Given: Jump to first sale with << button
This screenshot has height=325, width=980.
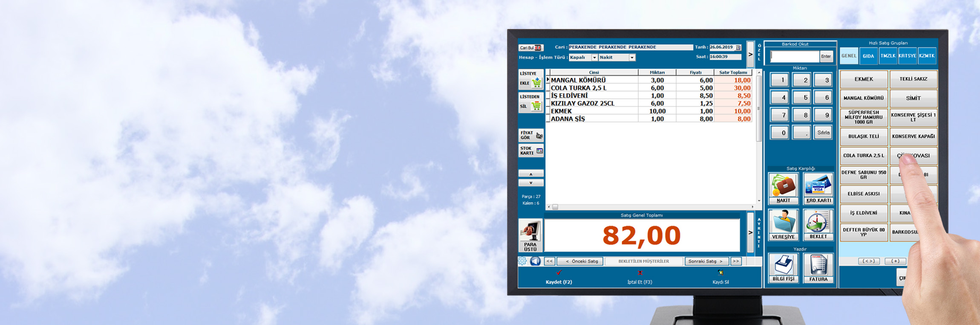Looking at the screenshot, I should [x=550, y=261].
